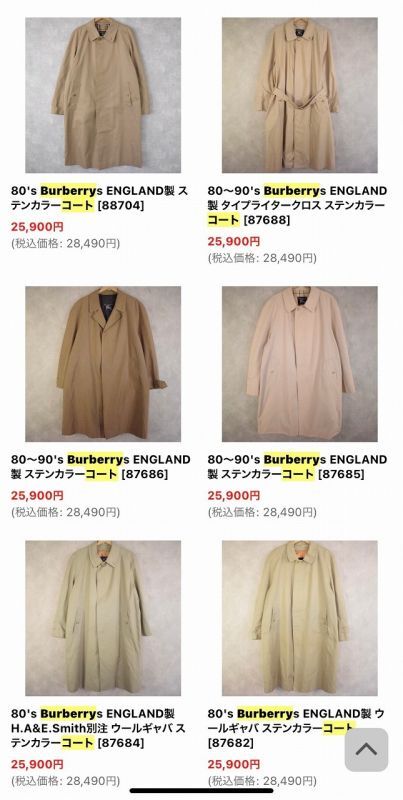This screenshot has width=403, height=800.
Task: Click the 25,900円 price under item 87684
Action: point(37,764)
